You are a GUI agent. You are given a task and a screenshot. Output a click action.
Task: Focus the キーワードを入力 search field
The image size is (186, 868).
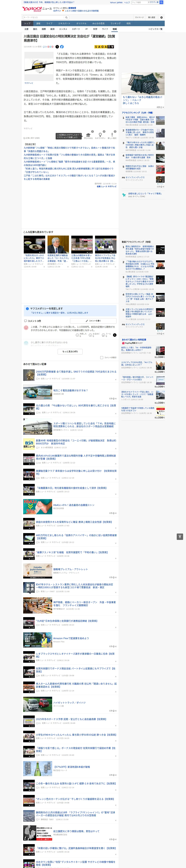coord(44,18)
